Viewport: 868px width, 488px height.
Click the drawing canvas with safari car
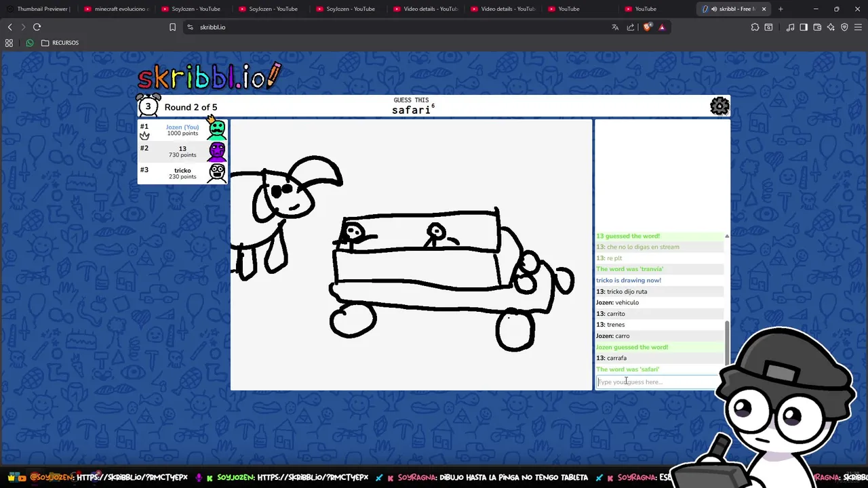(x=411, y=255)
